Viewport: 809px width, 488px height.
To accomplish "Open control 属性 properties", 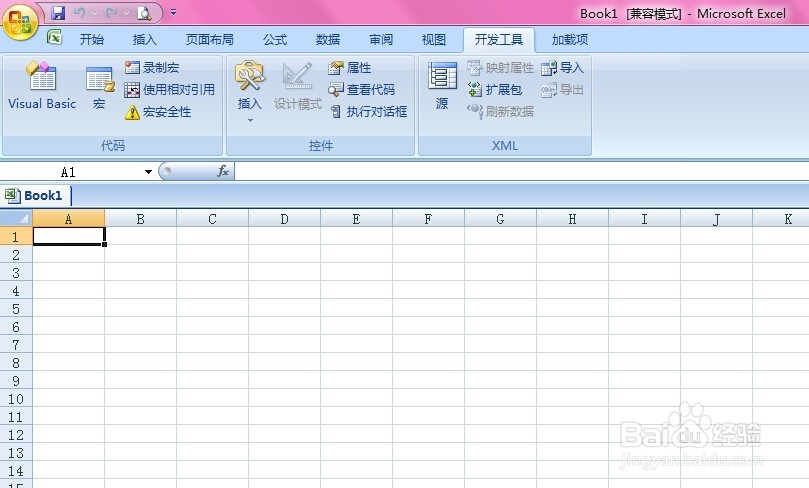I will point(349,68).
